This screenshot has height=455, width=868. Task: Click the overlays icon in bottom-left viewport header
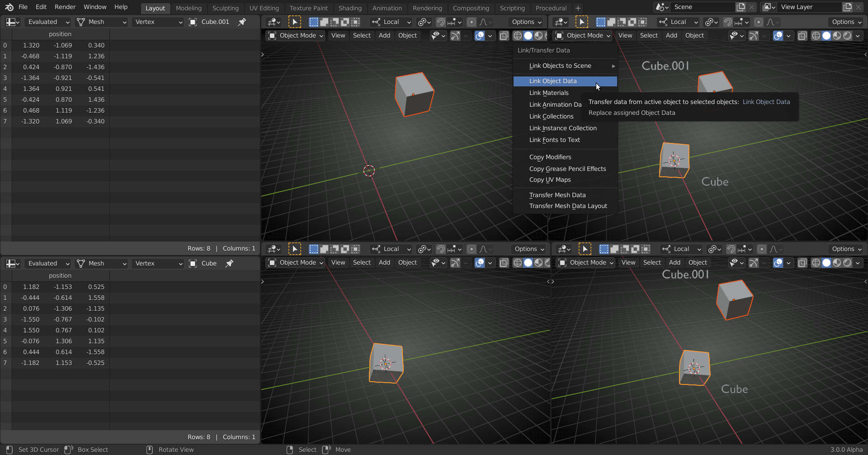(480, 262)
